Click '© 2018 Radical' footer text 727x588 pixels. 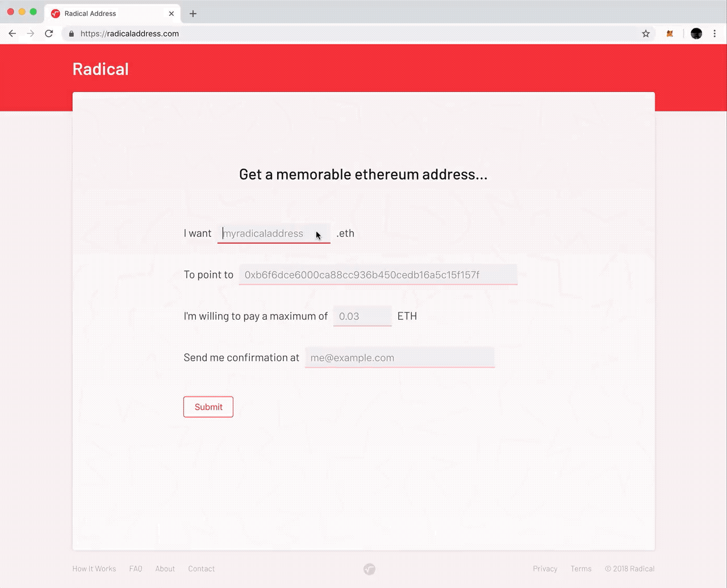[630, 569]
